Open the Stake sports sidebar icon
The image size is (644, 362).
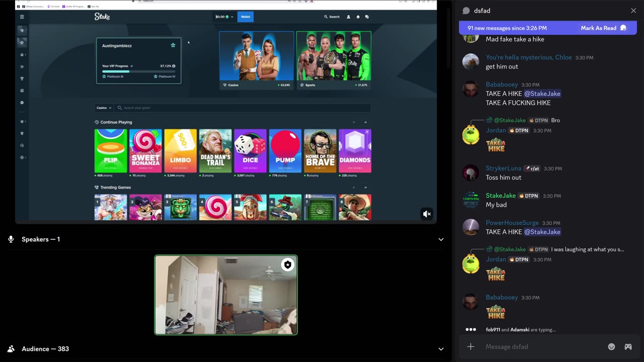(22, 42)
